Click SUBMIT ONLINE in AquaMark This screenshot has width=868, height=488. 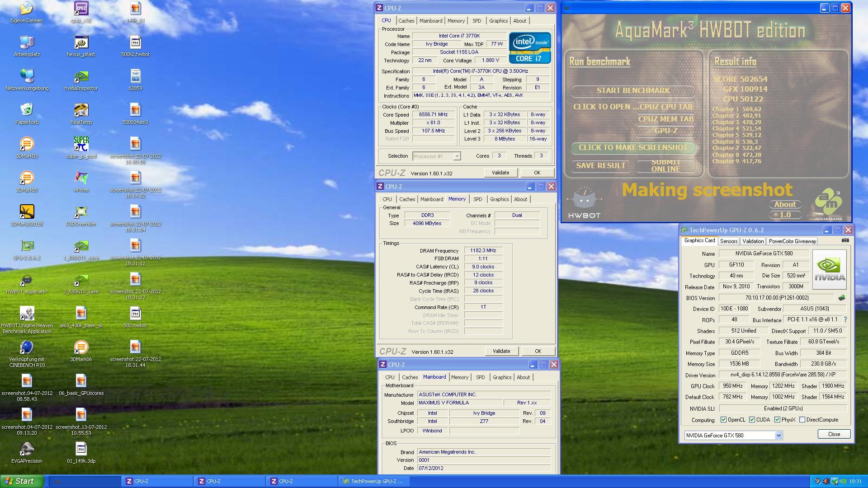(665, 165)
